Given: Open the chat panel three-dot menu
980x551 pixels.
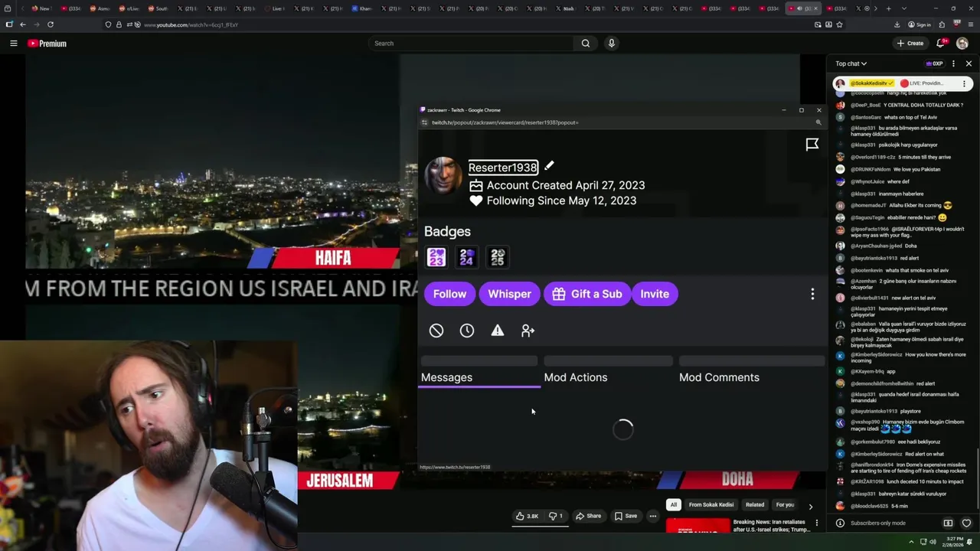Looking at the screenshot, I should [x=953, y=64].
